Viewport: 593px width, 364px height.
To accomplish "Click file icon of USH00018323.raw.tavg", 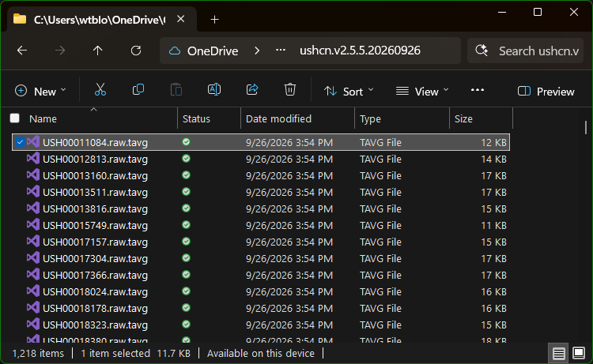I will click(x=33, y=325).
